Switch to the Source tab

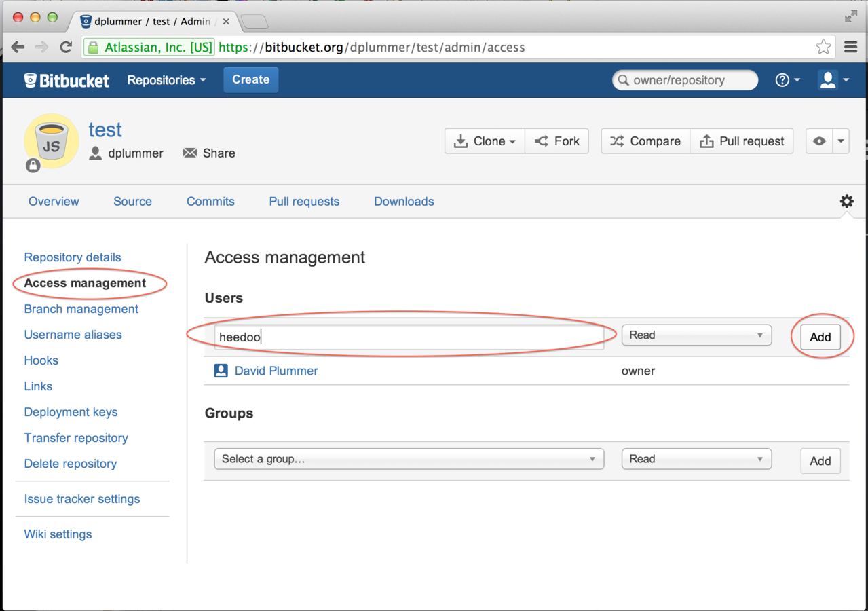[x=132, y=202]
